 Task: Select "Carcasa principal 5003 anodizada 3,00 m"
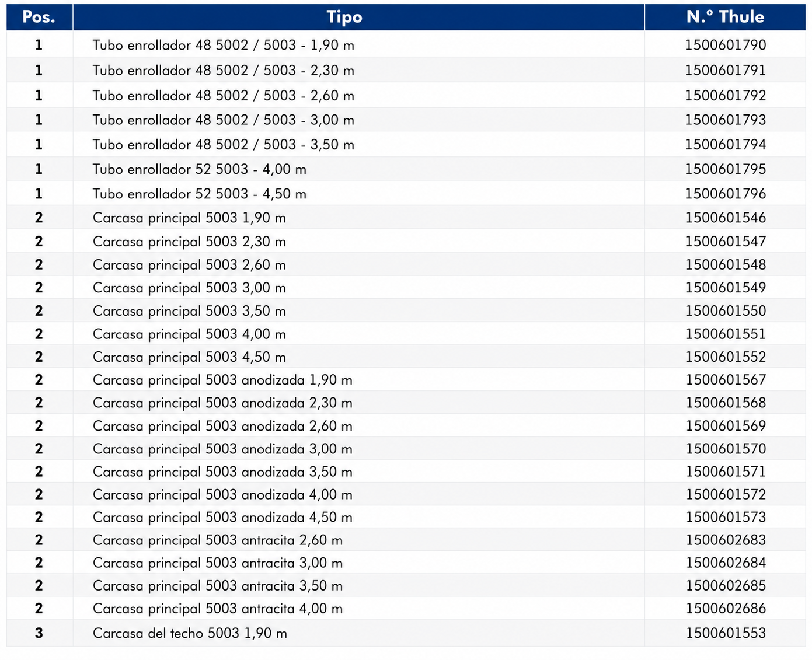click(x=222, y=449)
